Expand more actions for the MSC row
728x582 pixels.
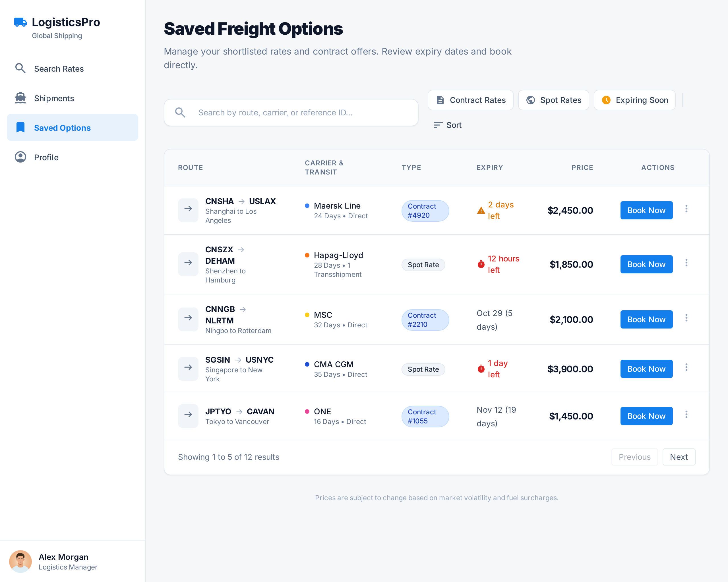pyautogui.click(x=686, y=318)
